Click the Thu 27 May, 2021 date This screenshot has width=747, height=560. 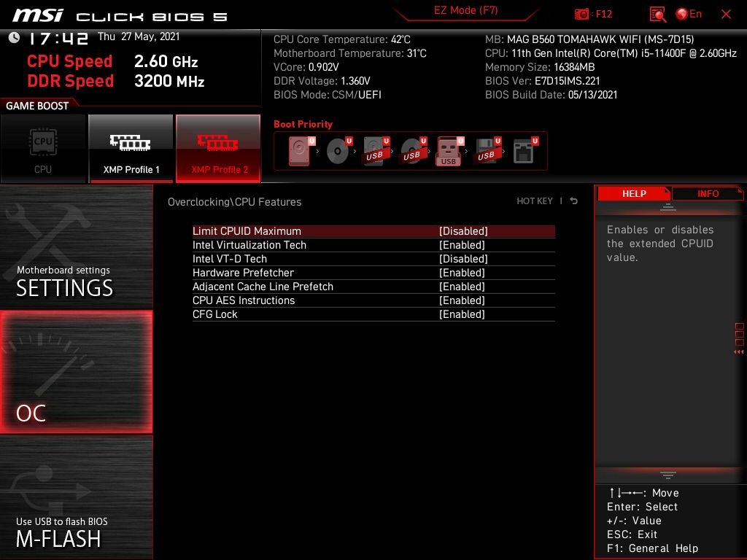pyautogui.click(x=139, y=36)
